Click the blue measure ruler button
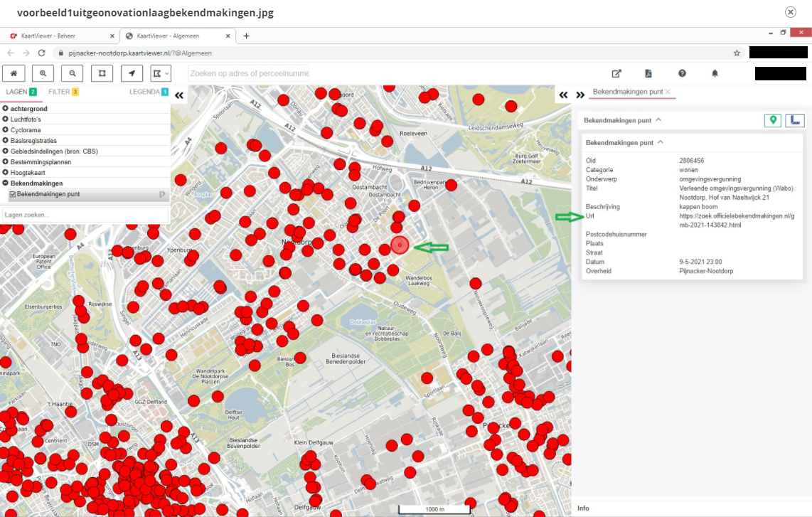812x517 pixels. point(795,121)
